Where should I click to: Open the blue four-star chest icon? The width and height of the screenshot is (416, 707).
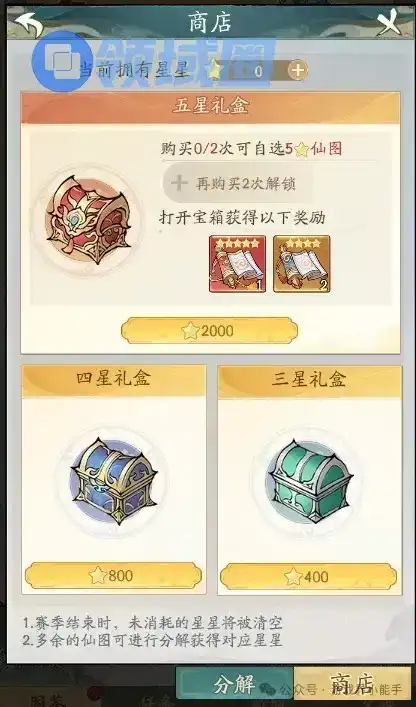(114, 481)
